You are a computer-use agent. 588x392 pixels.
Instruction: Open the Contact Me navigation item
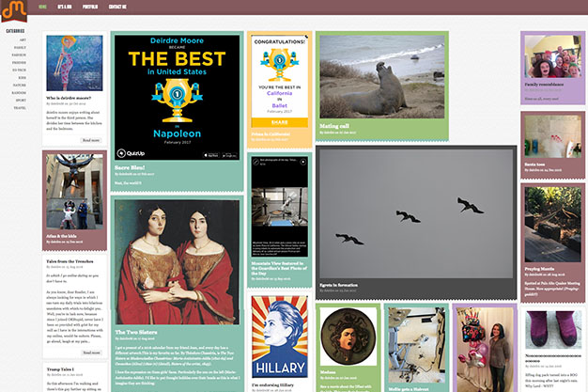pos(117,7)
